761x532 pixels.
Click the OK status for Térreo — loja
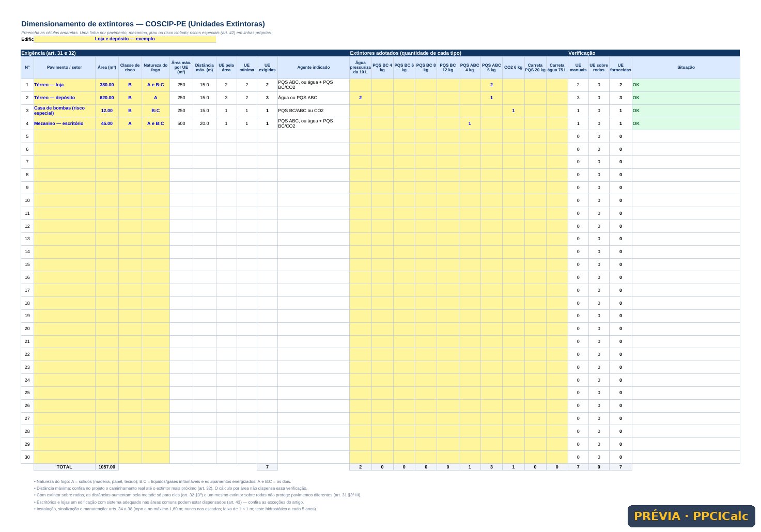[686, 85]
